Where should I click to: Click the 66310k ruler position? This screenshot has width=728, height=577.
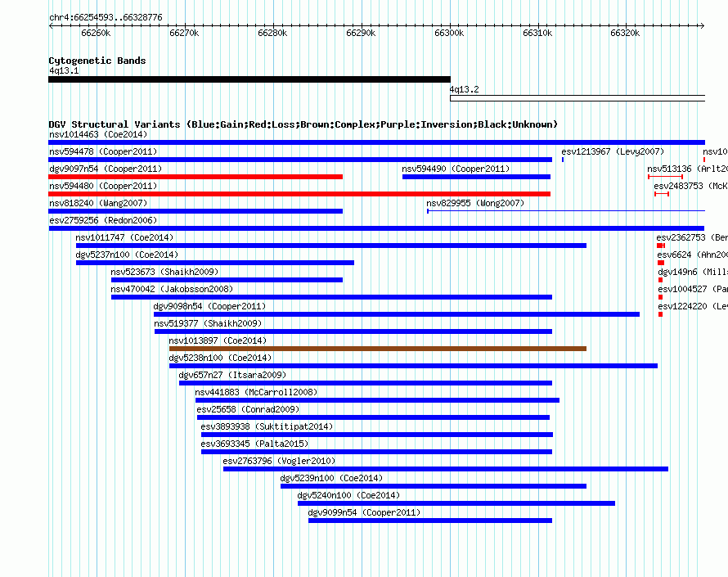coord(537,33)
